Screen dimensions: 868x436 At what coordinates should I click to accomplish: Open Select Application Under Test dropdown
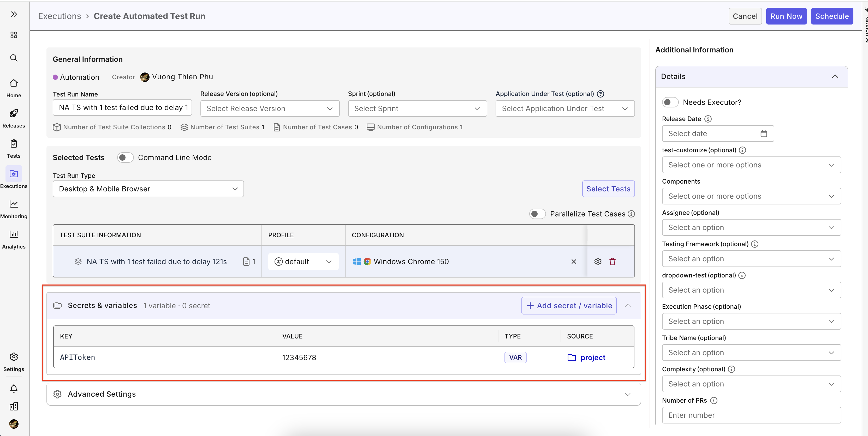565,108
